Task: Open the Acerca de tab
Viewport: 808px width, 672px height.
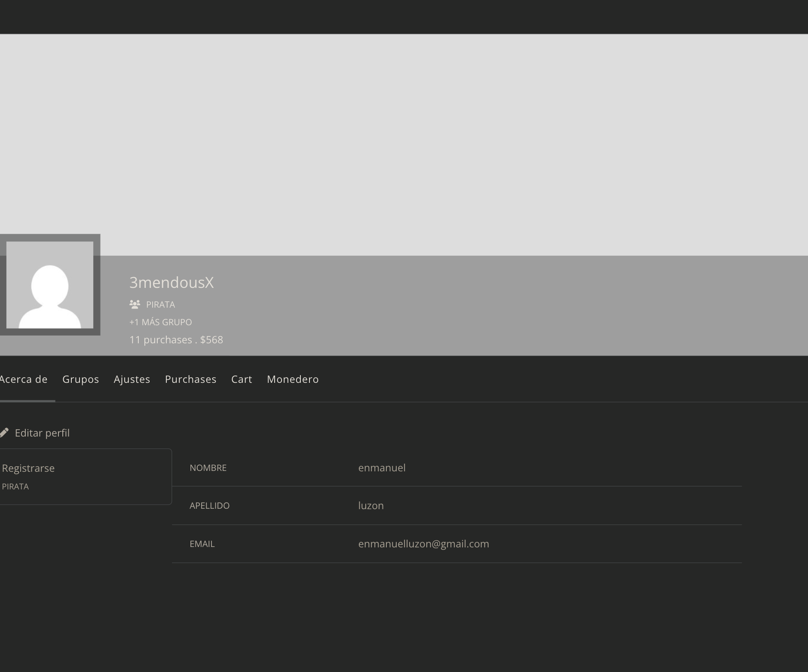Action: (x=24, y=379)
